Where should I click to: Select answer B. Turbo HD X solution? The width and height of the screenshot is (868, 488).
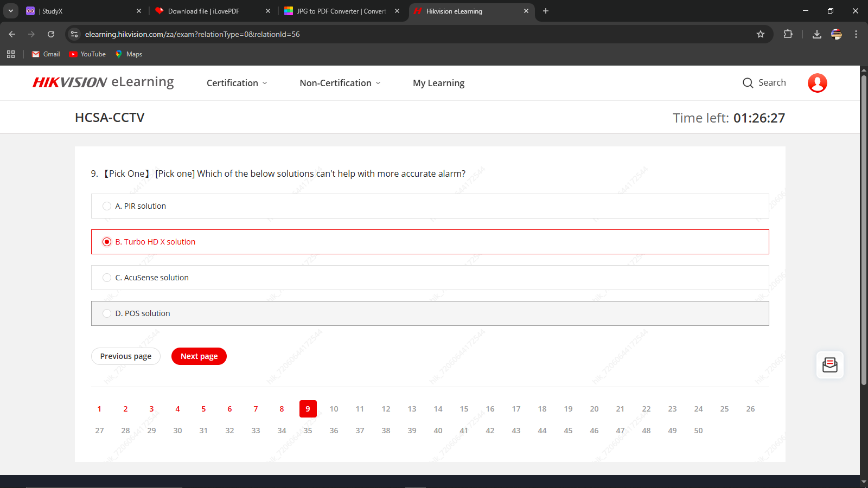point(430,242)
